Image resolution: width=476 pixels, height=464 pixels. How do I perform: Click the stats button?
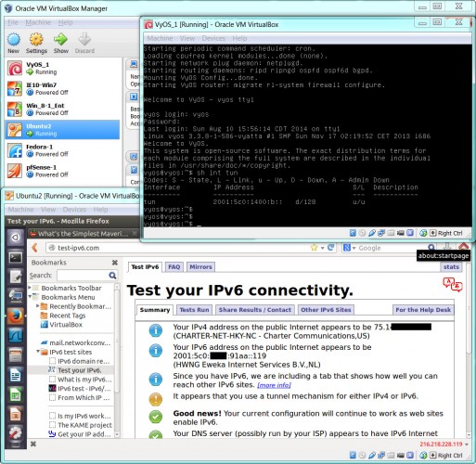(x=451, y=266)
